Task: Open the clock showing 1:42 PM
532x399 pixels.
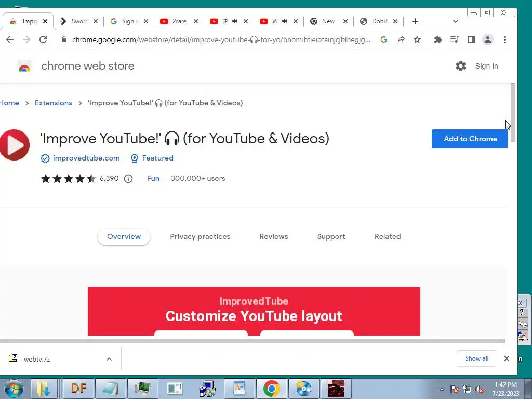Action: (x=506, y=389)
